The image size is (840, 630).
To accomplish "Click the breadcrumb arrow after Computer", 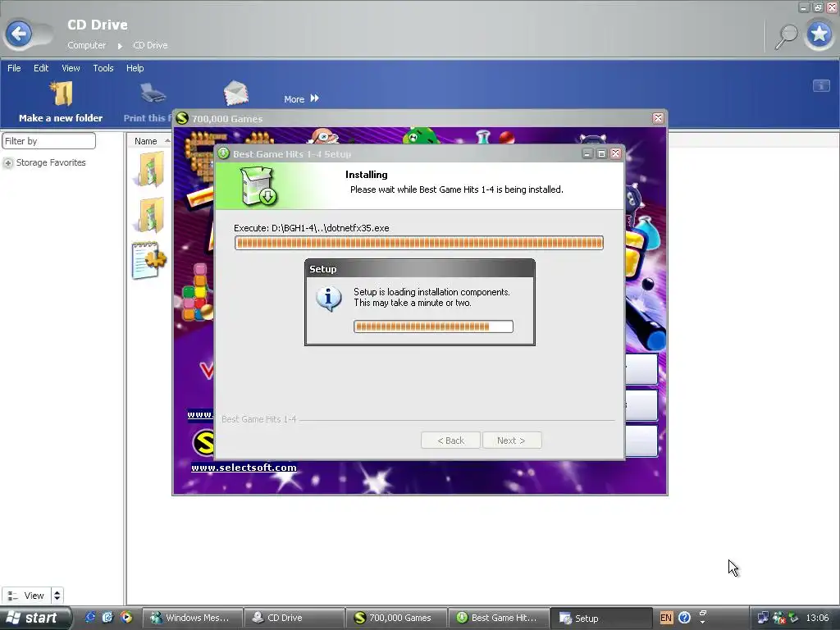I will click(120, 46).
